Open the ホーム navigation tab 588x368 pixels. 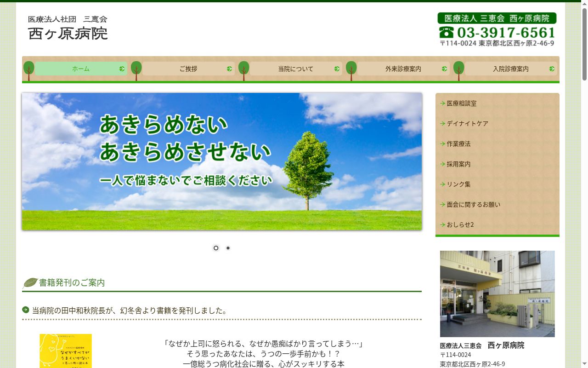pyautogui.click(x=81, y=69)
